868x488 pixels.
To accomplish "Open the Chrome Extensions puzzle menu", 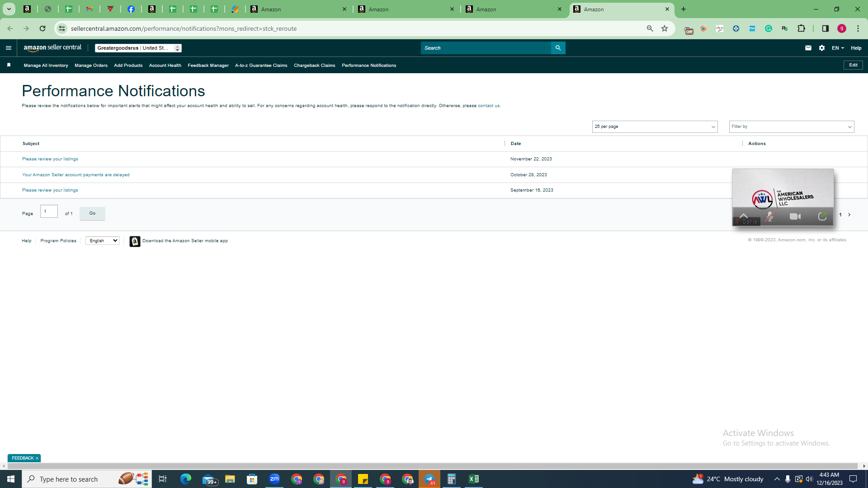I will pyautogui.click(x=802, y=28).
